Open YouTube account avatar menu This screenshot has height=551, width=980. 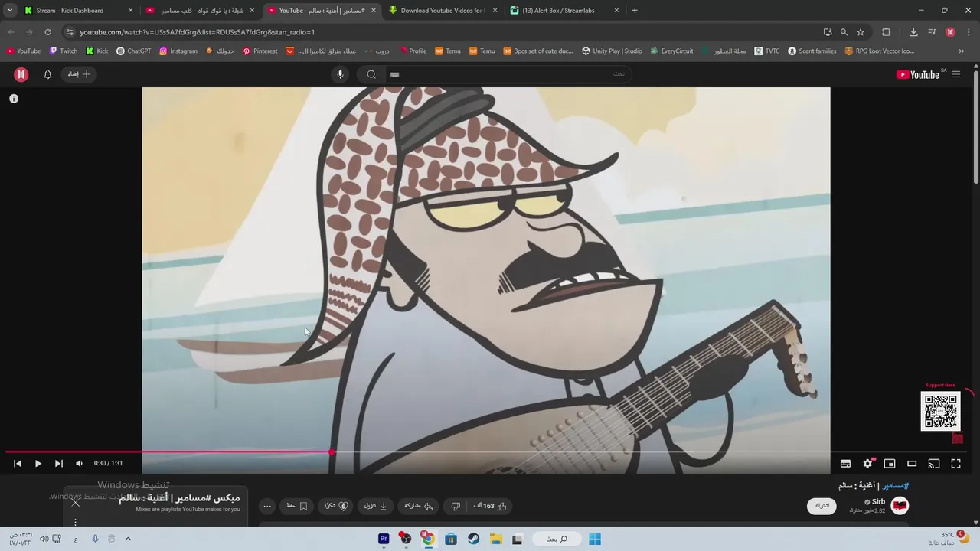pyautogui.click(x=21, y=74)
